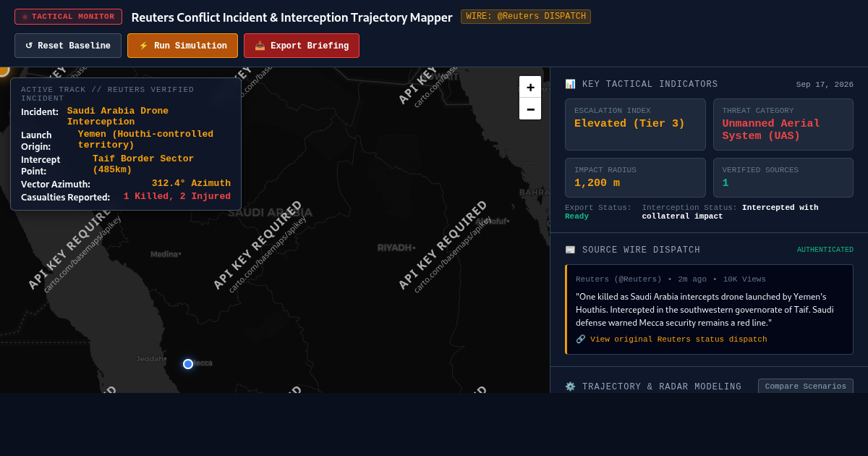This screenshot has width=868, height=456.
Task: Run the simulation
Action: point(182,46)
